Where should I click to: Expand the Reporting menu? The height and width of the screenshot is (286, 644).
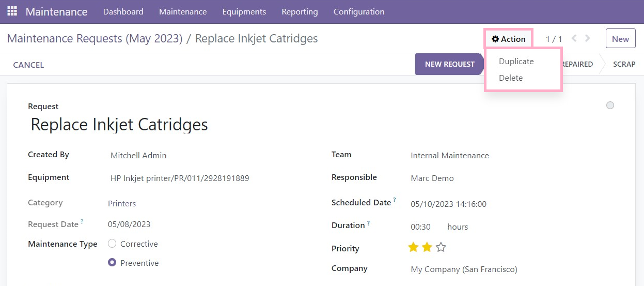(300, 11)
